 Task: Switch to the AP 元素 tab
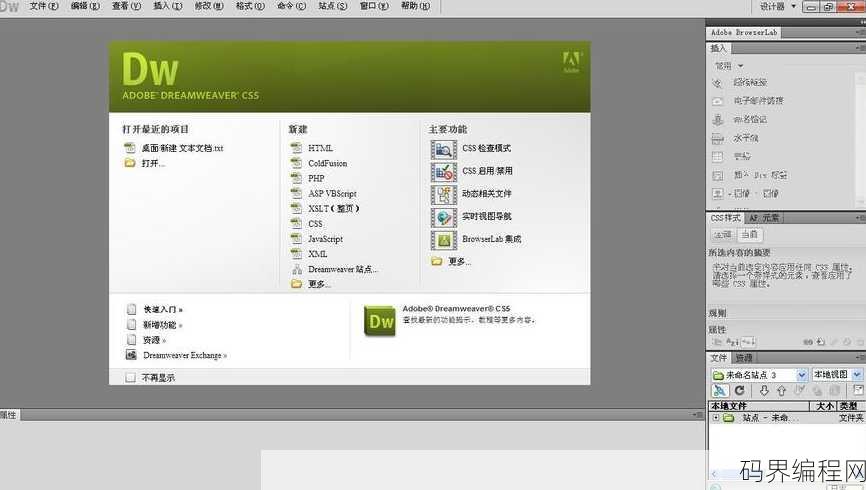pos(764,218)
